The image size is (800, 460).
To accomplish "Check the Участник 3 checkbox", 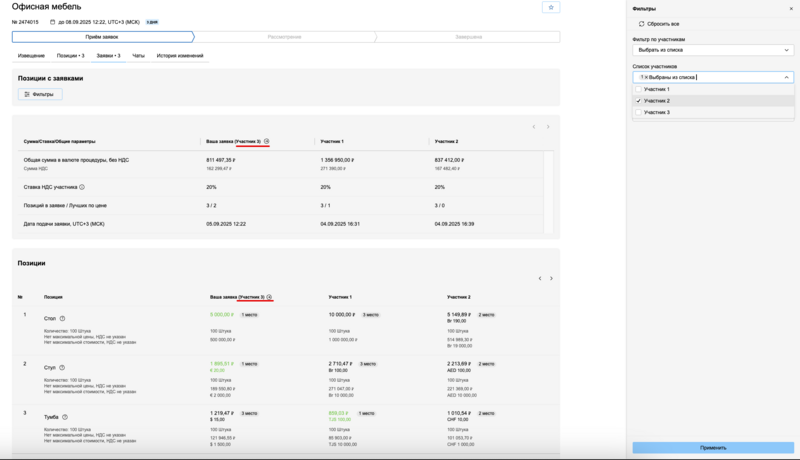I will pyautogui.click(x=638, y=112).
